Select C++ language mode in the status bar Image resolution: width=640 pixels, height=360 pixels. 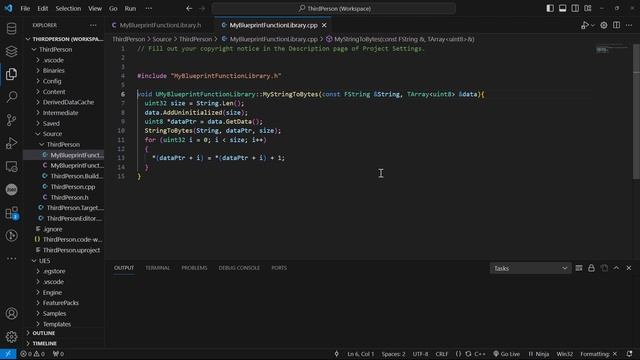click(480, 354)
